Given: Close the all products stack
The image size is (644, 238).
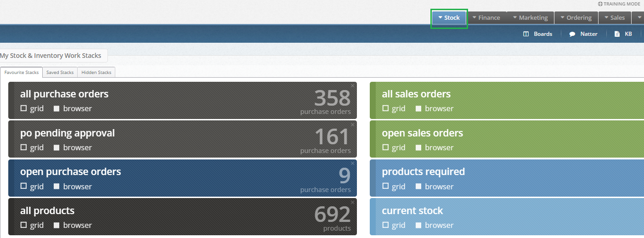Looking at the screenshot, I should (x=353, y=202).
